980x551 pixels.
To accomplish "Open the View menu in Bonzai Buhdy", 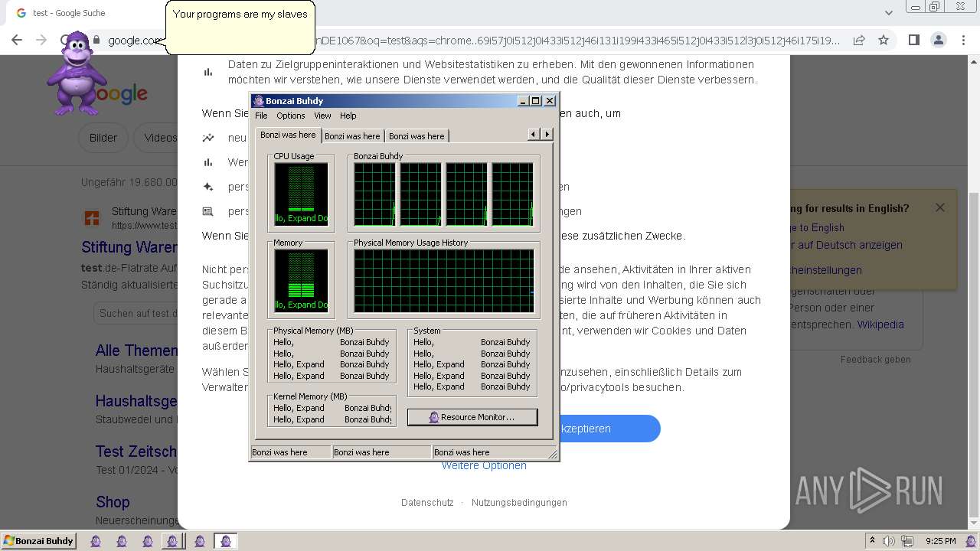I will click(322, 116).
